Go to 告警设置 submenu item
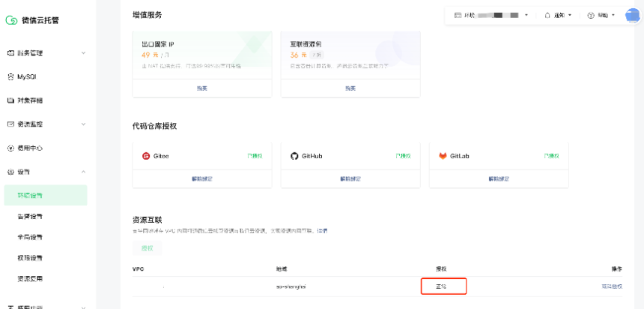The image size is (644, 309). [30, 217]
